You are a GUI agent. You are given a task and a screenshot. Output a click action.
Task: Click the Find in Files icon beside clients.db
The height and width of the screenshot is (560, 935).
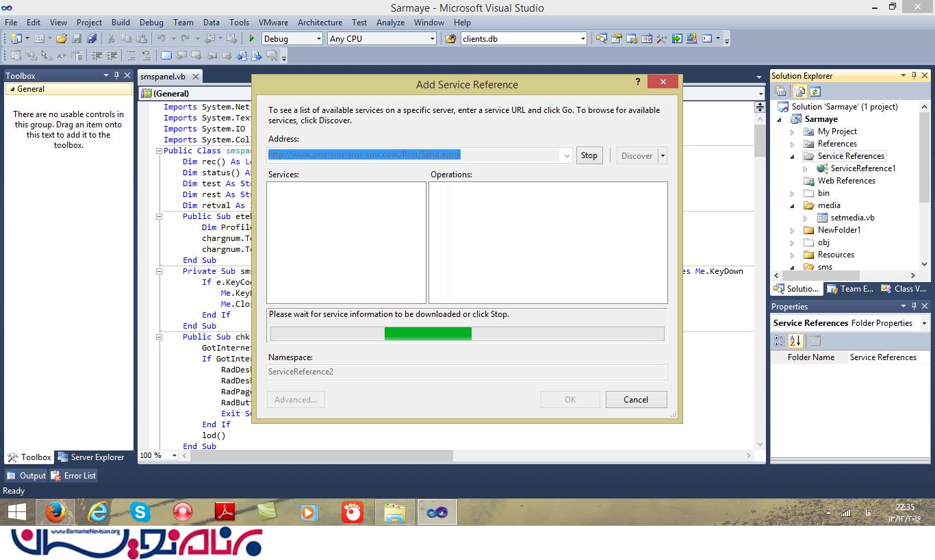tap(450, 39)
